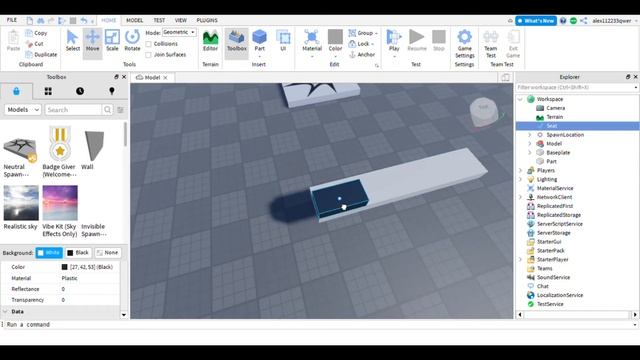
Task: Open Toolbox Recent clock tab
Action: (80, 91)
